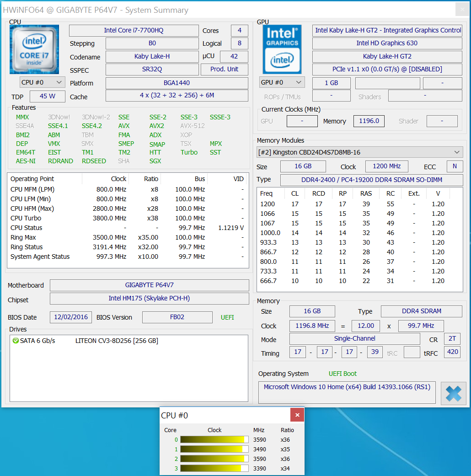Image resolution: width=471 pixels, height=476 pixels.
Task: Click the MMX feature label
Action: [22, 117]
